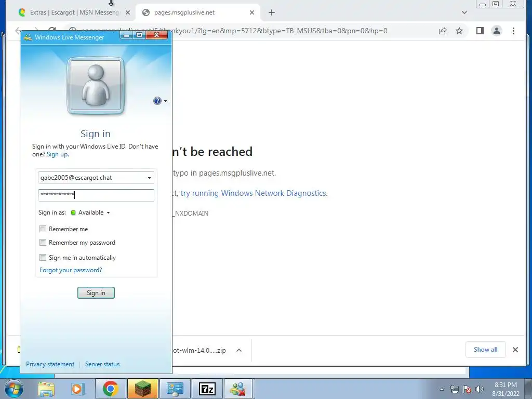Click the volume speaker tray icon
This screenshot has height=399, width=532.
(480, 389)
